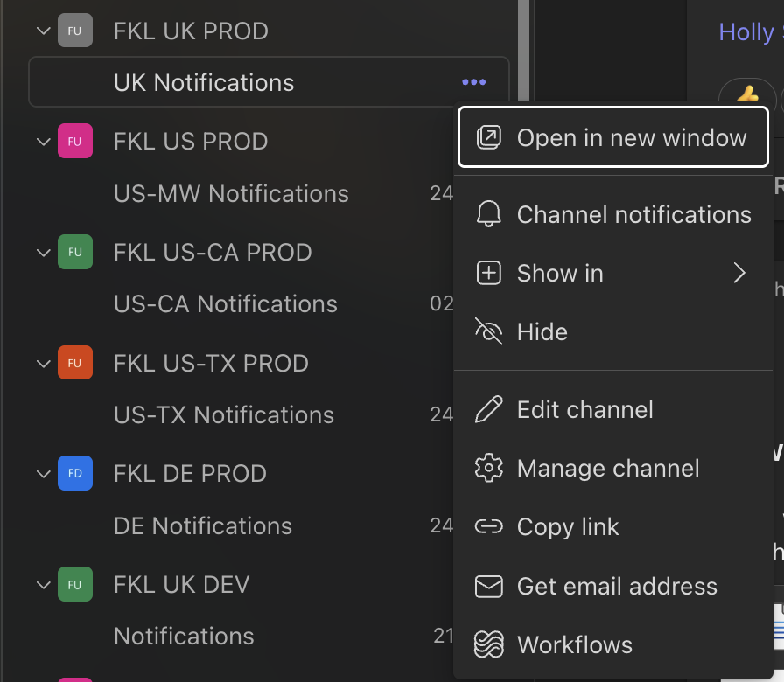
Task: Click the green FU avatar for FKL UK DEV
Action: click(x=75, y=584)
